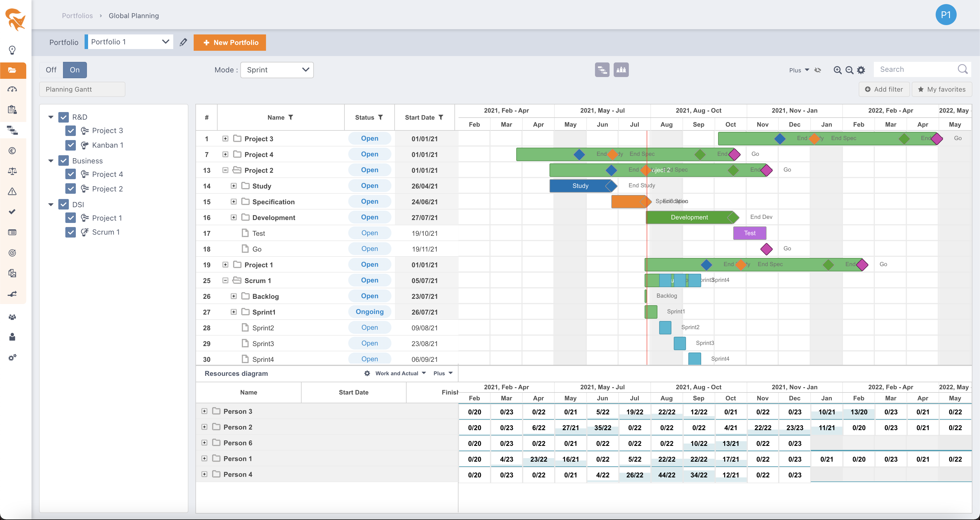Click the Gantt view toolbar icon
Screen dimensions: 980x520
[x=602, y=70]
